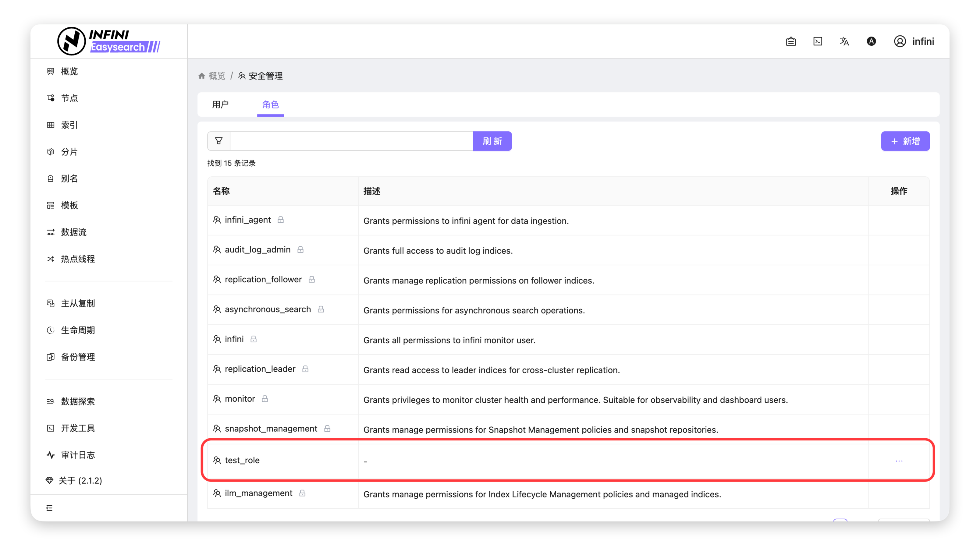The image size is (980, 558).
Task: Click the role search input field
Action: click(x=351, y=141)
